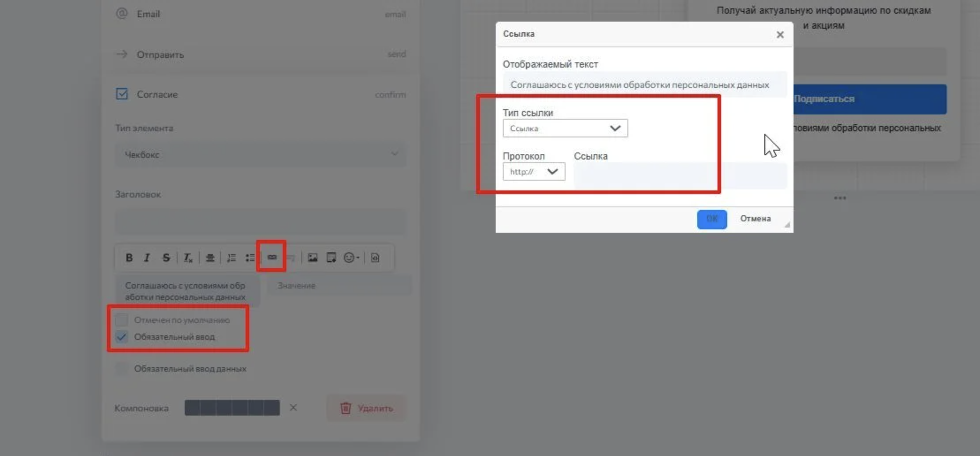Insert an image via the toolbar
The image size is (980, 456).
(x=312, y=258)
